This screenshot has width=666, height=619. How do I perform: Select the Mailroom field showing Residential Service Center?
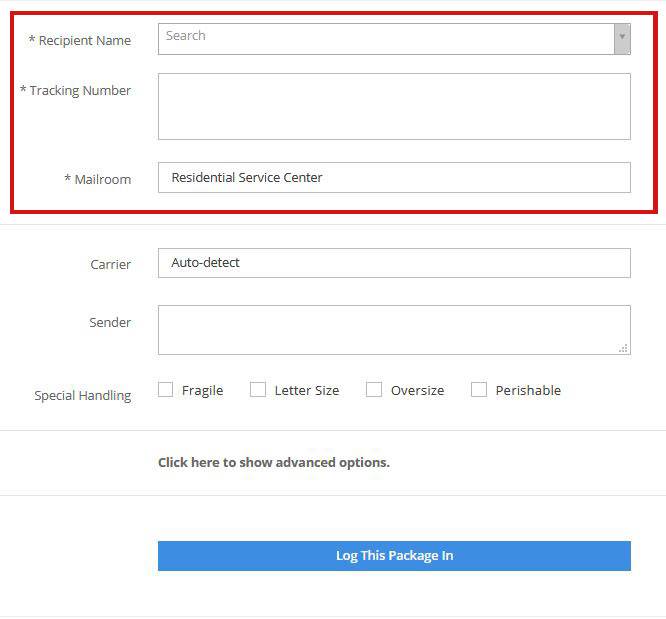coord(394,177)
